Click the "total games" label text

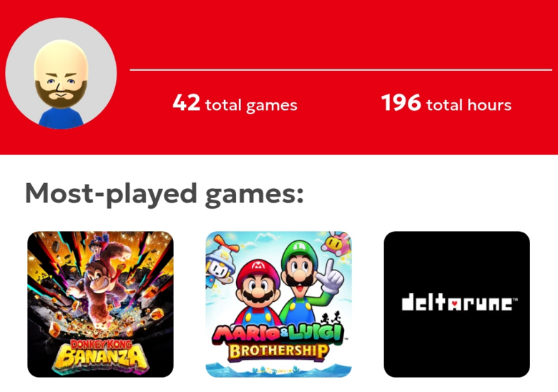[251, 106]
